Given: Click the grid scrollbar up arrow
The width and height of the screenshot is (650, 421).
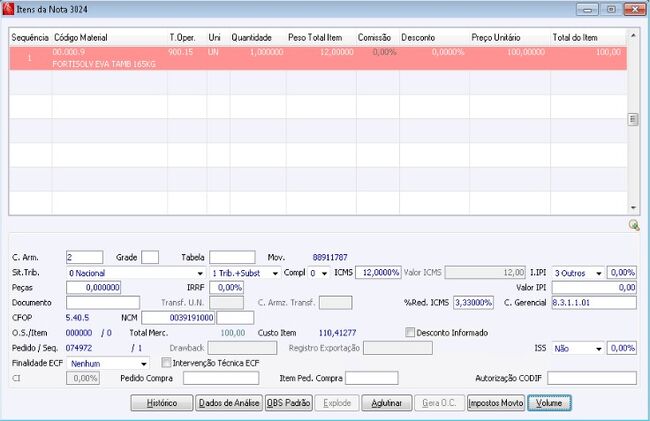Looking at the screenshot, I should (633, 36).
